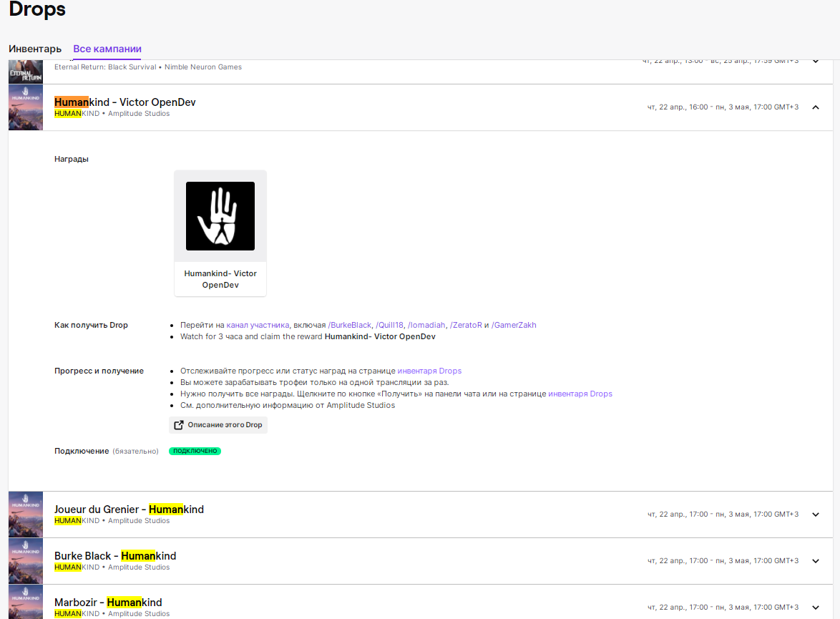Click the Drops page heading
Image resolution: width=840 pixels, height=619 pixels.
(x=37, y=9)
